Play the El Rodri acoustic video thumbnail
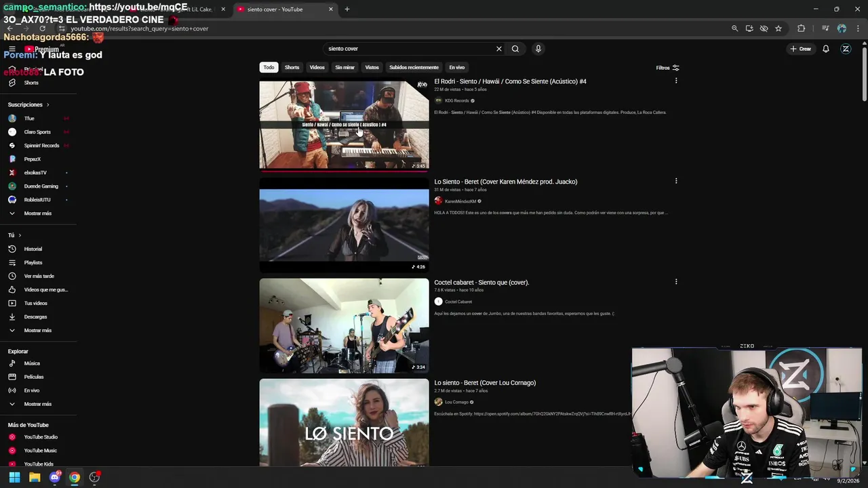 coord(344,125)
